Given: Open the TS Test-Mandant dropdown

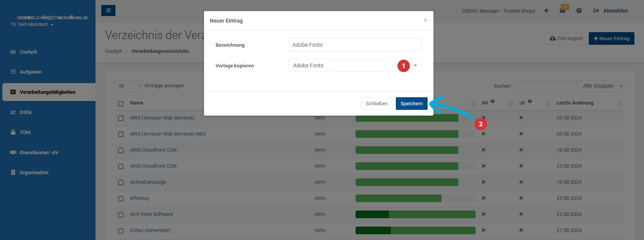Looking at the screenshot, I should 32,24.
